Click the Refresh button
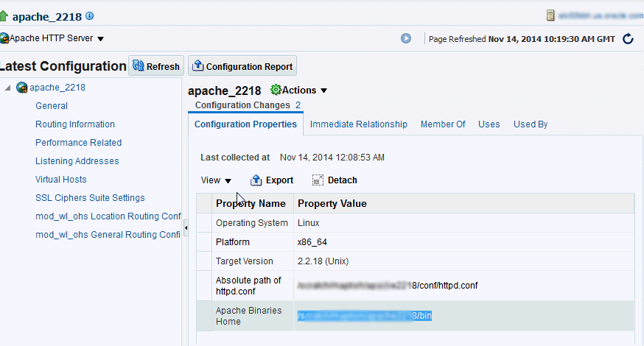The width and height of the screenshot is (644, 346). coord(156,66)
